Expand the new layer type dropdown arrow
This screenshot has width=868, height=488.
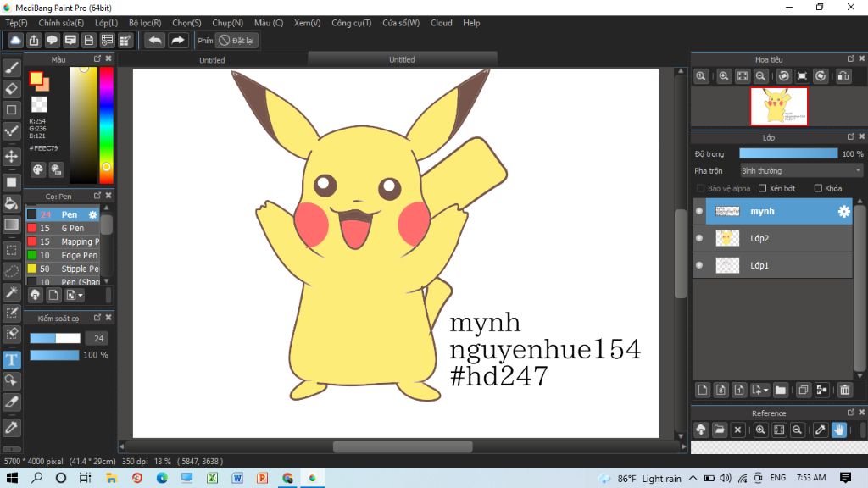click(x=765, y=391)
